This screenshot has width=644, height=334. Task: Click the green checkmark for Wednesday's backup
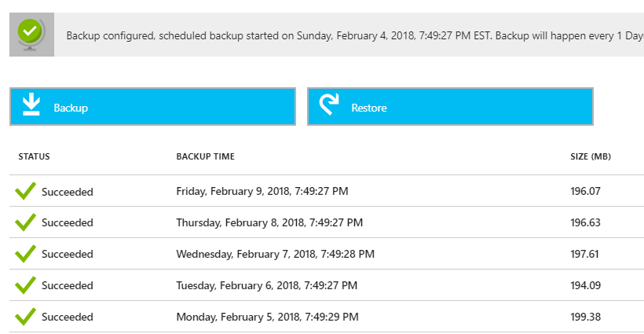[25, 254]
